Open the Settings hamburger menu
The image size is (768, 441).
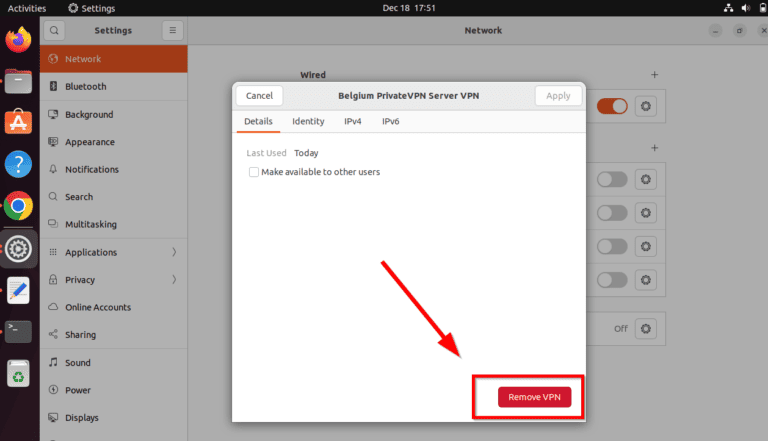point(172,30)
